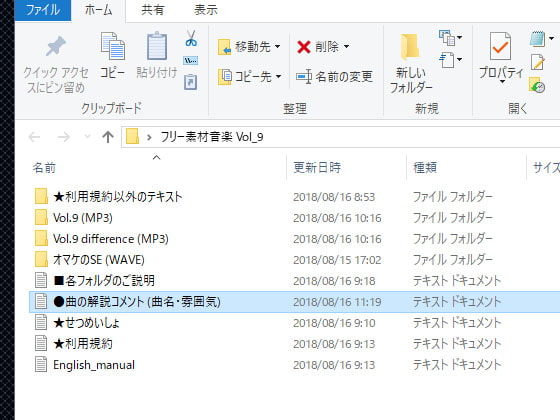
Task: Click date 2018/08/15 17:02 cell
Action: [x=337, y=260]
